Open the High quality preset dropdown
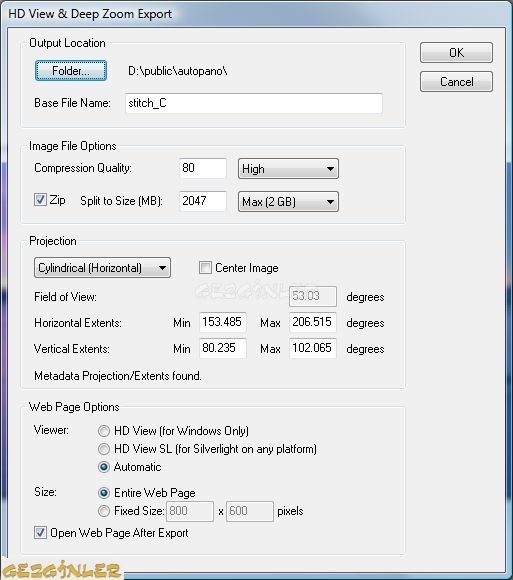The image size is (513, 580). point(288,169)
